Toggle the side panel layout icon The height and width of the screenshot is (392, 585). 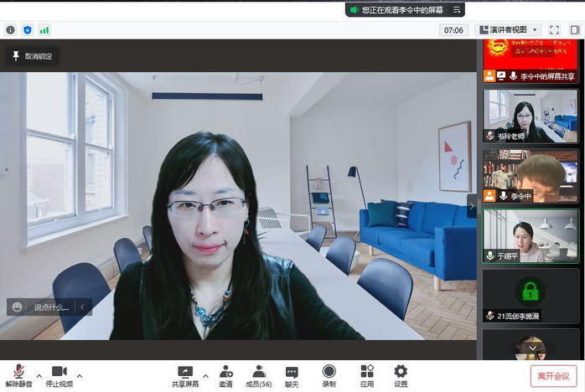(x=574, y=29)
